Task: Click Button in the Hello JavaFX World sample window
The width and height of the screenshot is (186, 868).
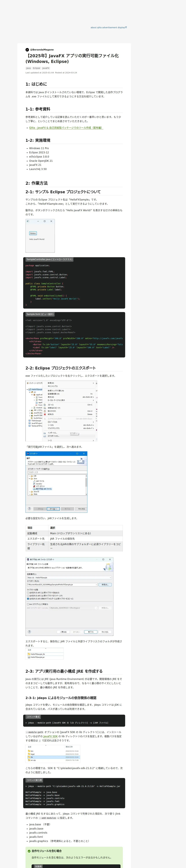Action: (33, 233)
